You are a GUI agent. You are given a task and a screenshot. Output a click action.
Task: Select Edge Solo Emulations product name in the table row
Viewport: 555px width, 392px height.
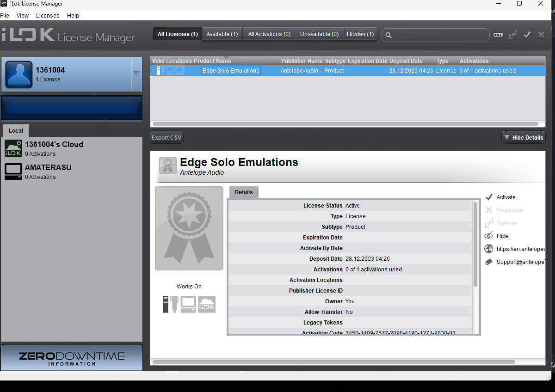point(231,71)
